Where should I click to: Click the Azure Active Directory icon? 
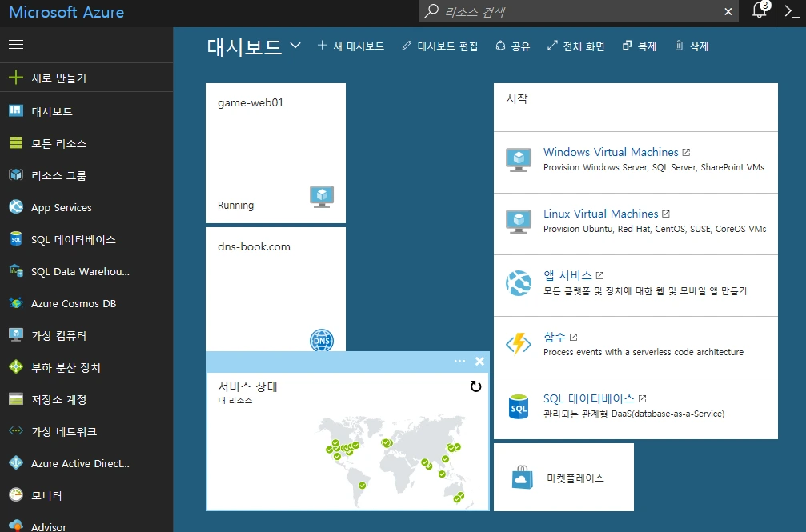pos(16,462)
